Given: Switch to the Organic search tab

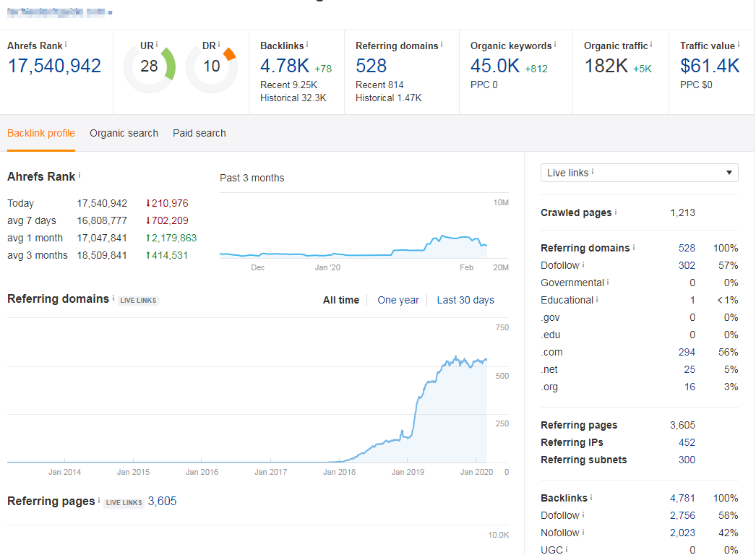Looking at the screenshot, I should (124, 133).
